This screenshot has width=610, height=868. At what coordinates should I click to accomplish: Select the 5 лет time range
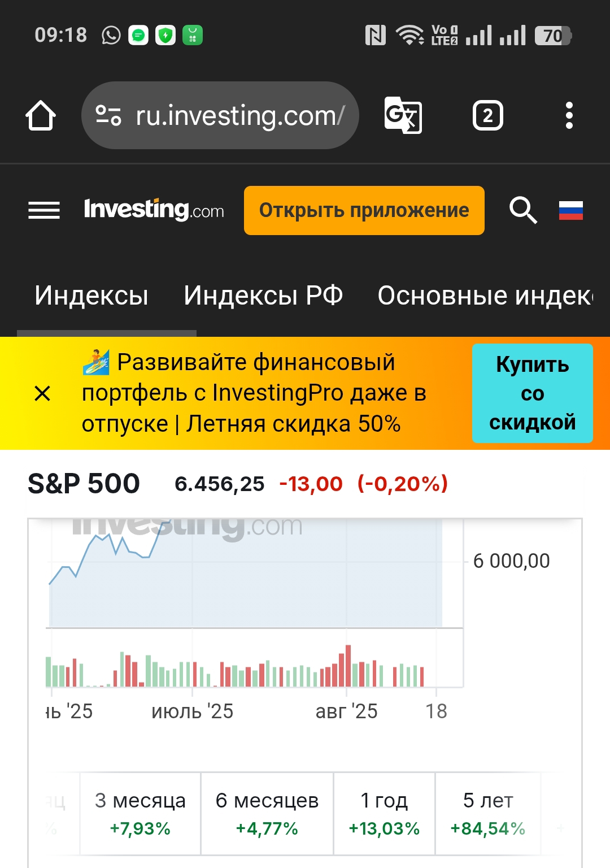tap(488, 814)
